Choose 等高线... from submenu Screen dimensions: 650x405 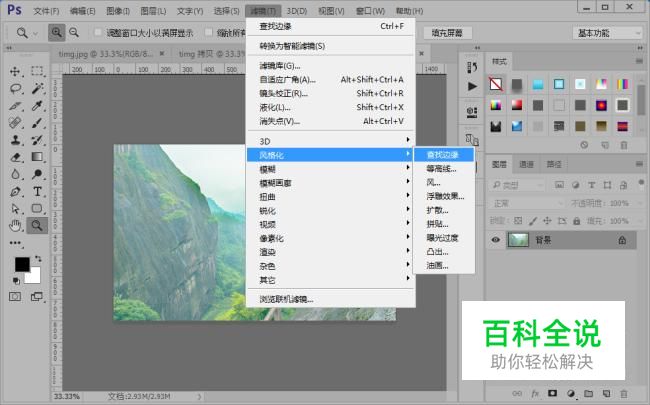pos(444,169)
